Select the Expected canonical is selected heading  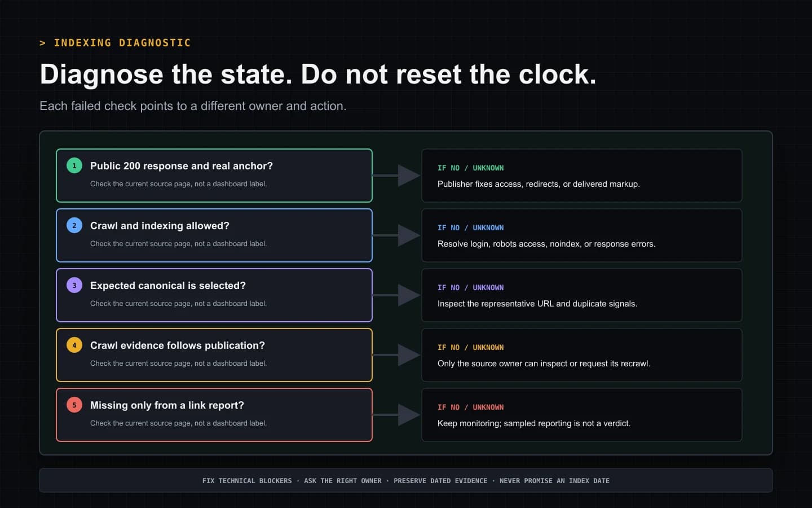coord(168,286)
